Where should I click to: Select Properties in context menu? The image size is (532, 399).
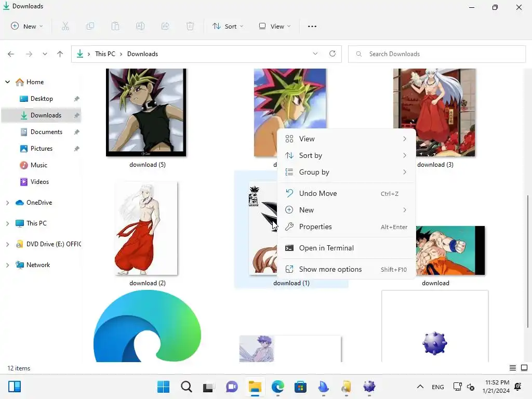(347, 227)
